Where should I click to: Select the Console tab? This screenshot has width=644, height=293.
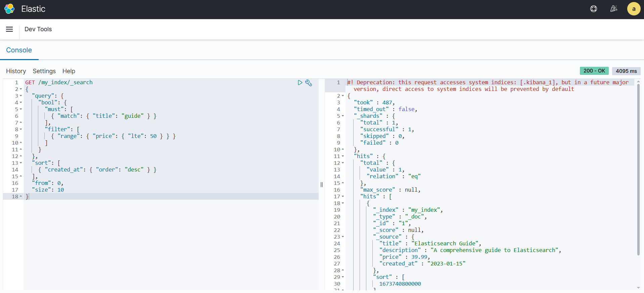(19, 50)
